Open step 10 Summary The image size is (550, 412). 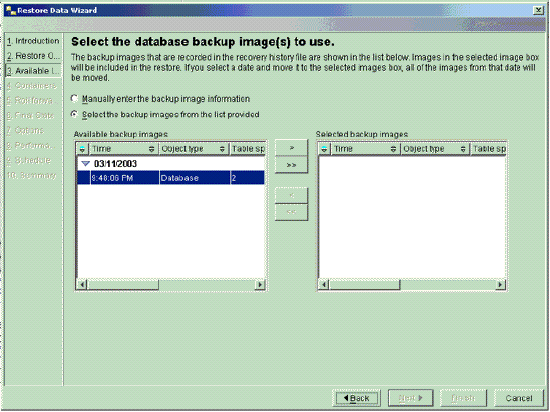click(32, 175)
